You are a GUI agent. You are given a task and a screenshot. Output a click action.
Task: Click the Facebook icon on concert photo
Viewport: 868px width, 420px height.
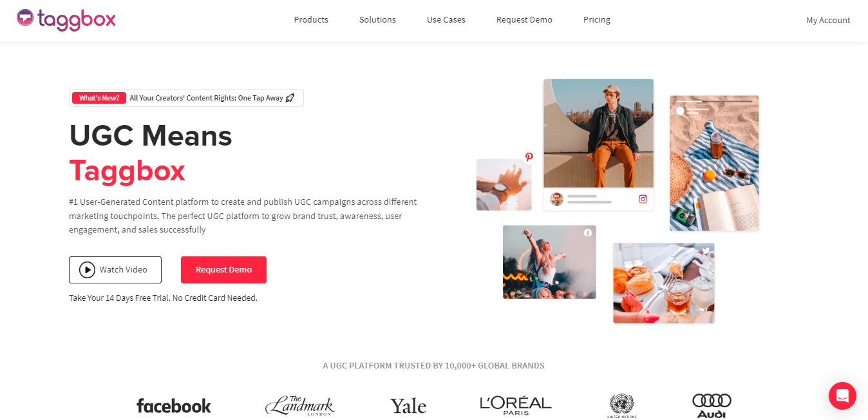(x=587, y=233)
